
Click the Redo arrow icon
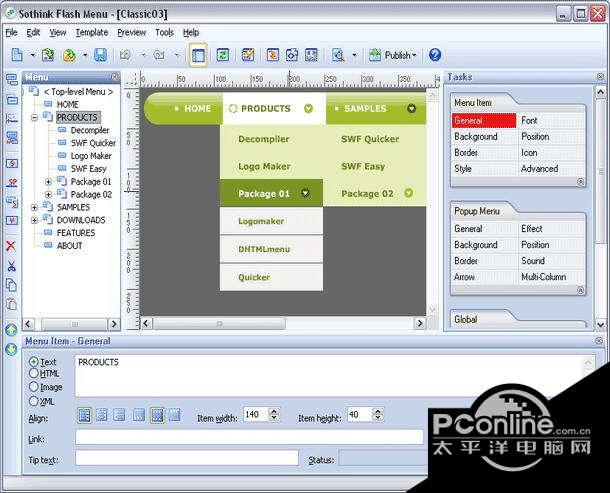tap(159, 55)
